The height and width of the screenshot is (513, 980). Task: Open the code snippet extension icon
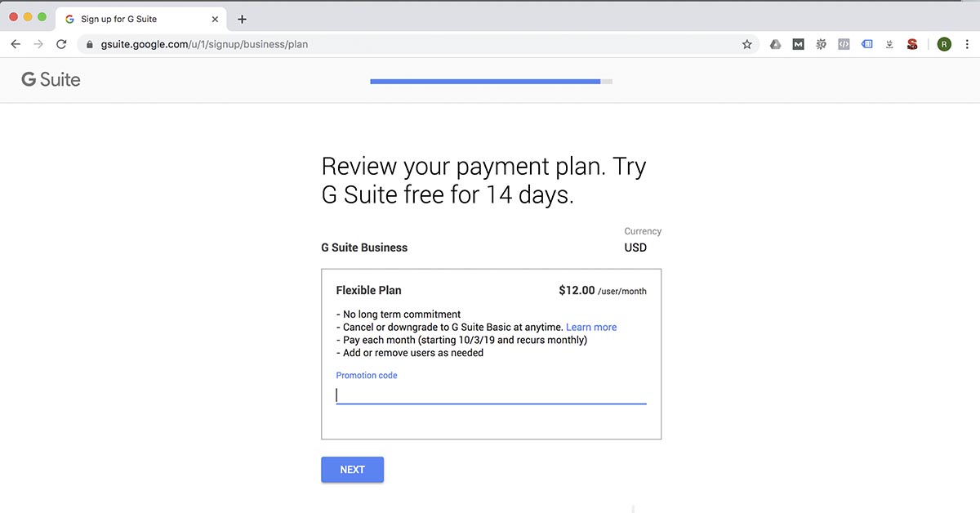844,43
